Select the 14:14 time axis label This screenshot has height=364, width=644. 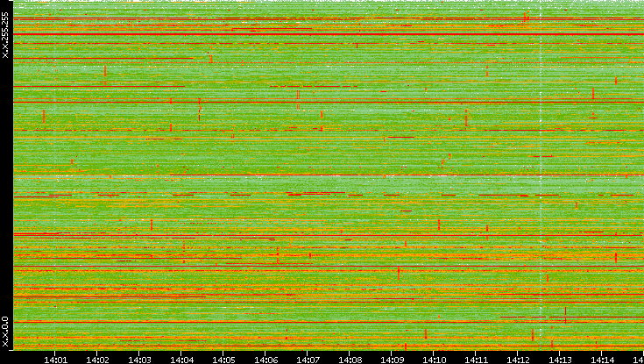click(x=602, y=360)
